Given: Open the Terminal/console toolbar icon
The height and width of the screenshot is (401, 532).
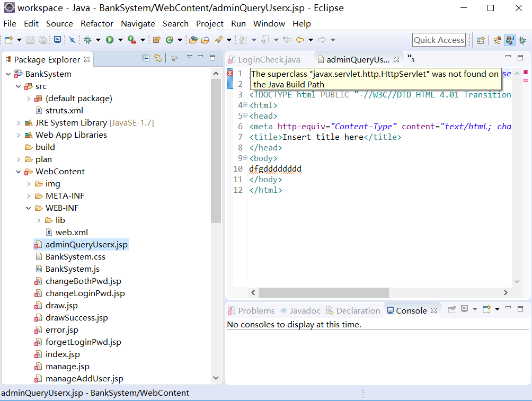Looking at the screenshot, I should (x=58, y=40).
